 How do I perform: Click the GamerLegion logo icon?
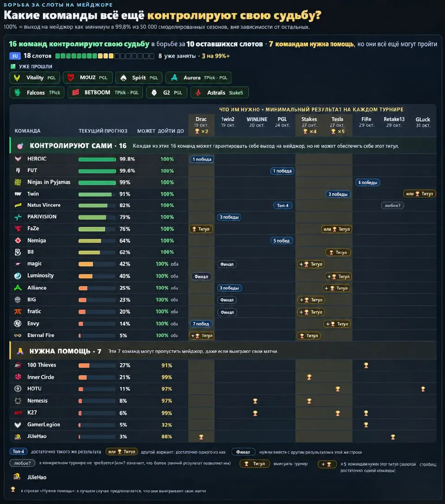[x=18, y=425]
